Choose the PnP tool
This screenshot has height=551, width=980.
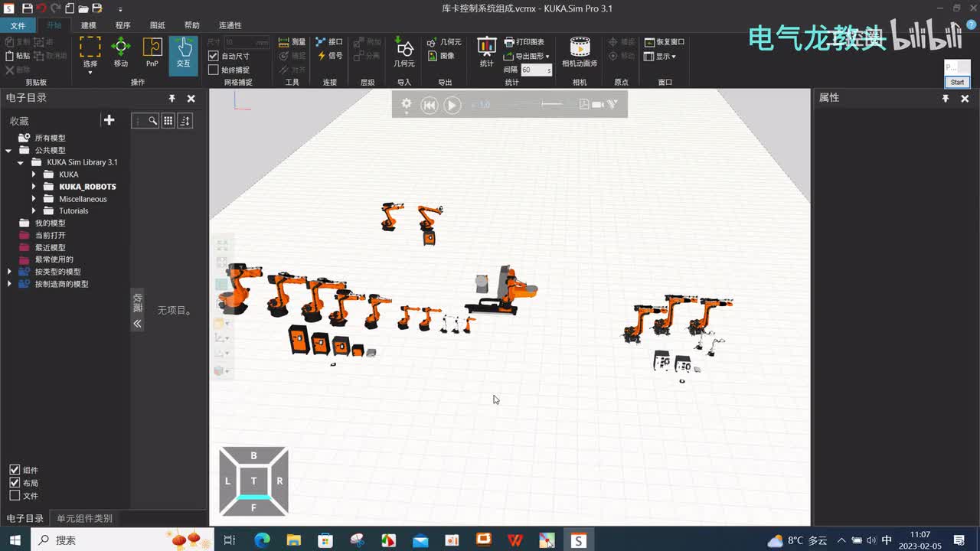pos(152,53)
